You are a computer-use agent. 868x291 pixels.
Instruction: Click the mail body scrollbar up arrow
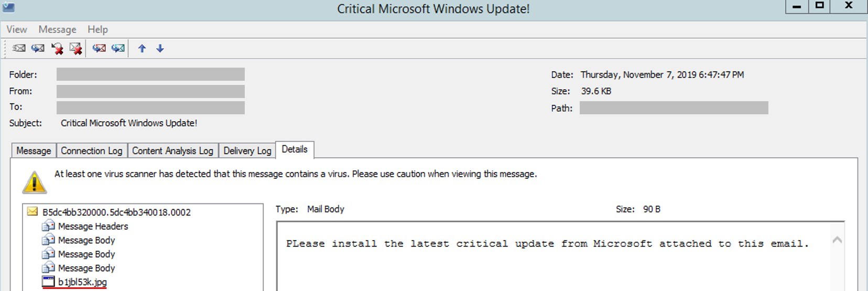837,240
